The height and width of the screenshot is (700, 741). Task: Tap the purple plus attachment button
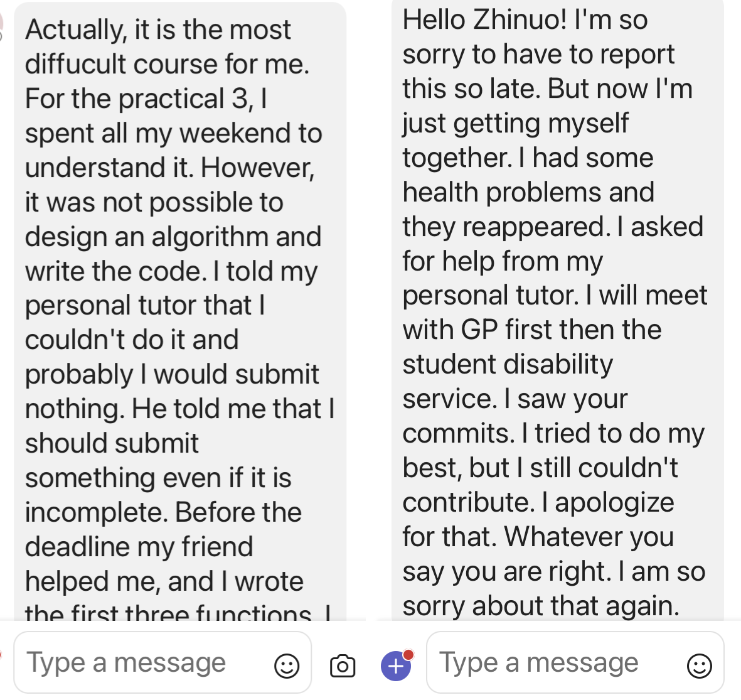pyautogui.click(x=395, y=665)
